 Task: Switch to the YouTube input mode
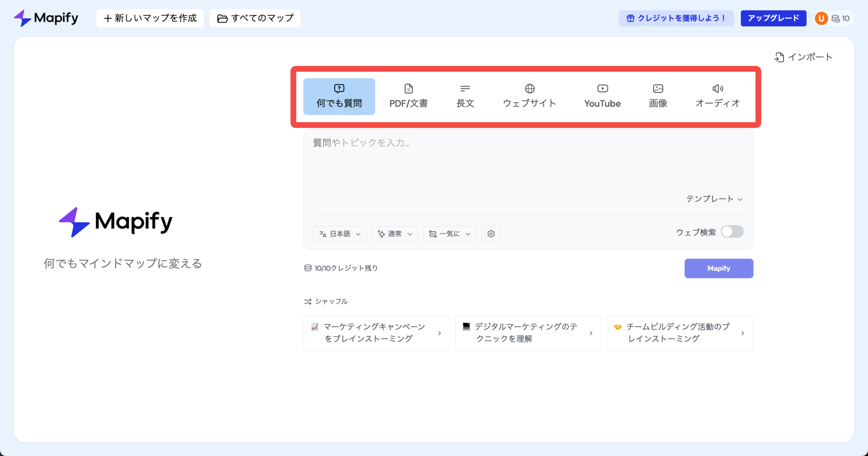[x=602, y=96]
